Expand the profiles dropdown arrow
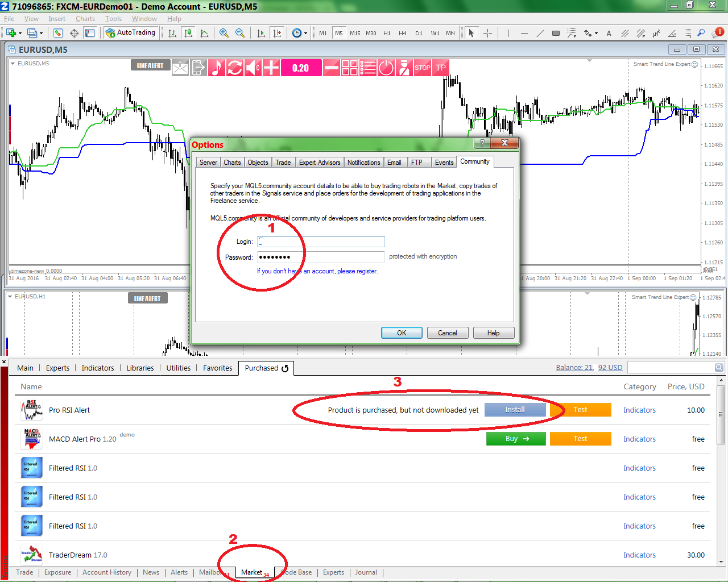This screenshot has width=728, height=582. (41, 34)
